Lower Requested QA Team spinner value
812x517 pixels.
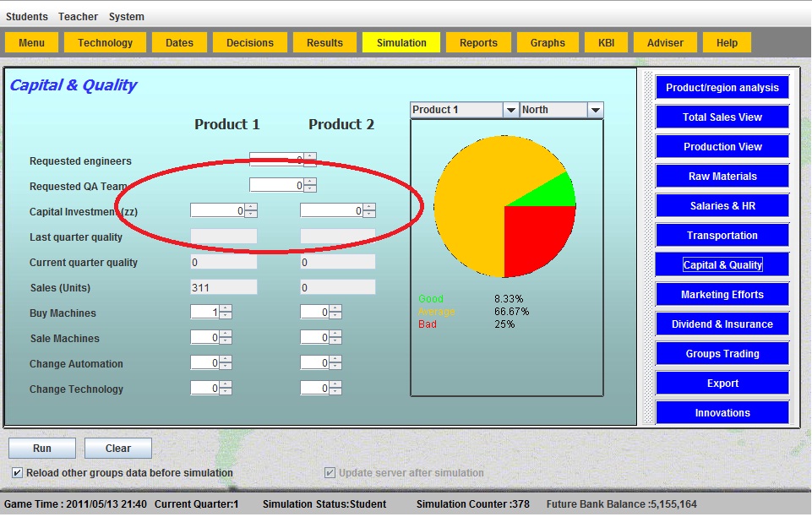click(310, 188)
